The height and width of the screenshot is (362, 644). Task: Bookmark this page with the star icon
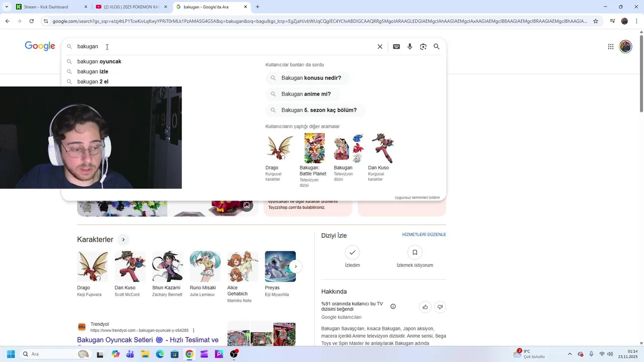point(596,21)
